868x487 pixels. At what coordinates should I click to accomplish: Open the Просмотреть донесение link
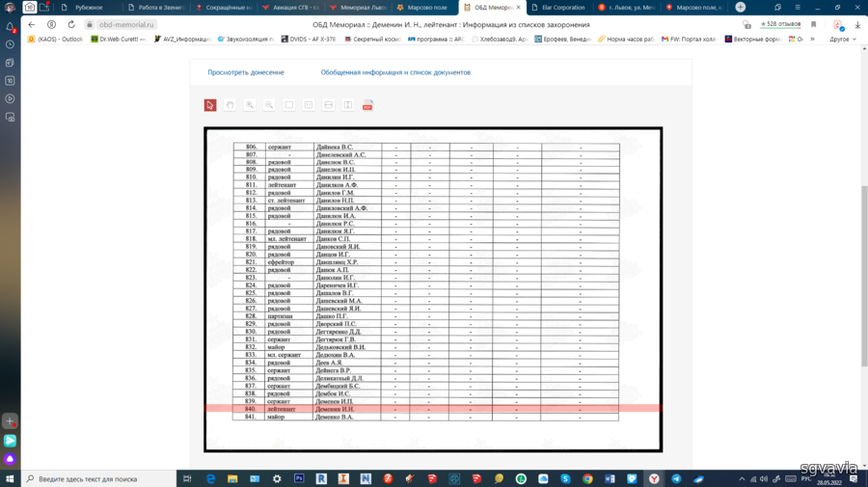246,72
